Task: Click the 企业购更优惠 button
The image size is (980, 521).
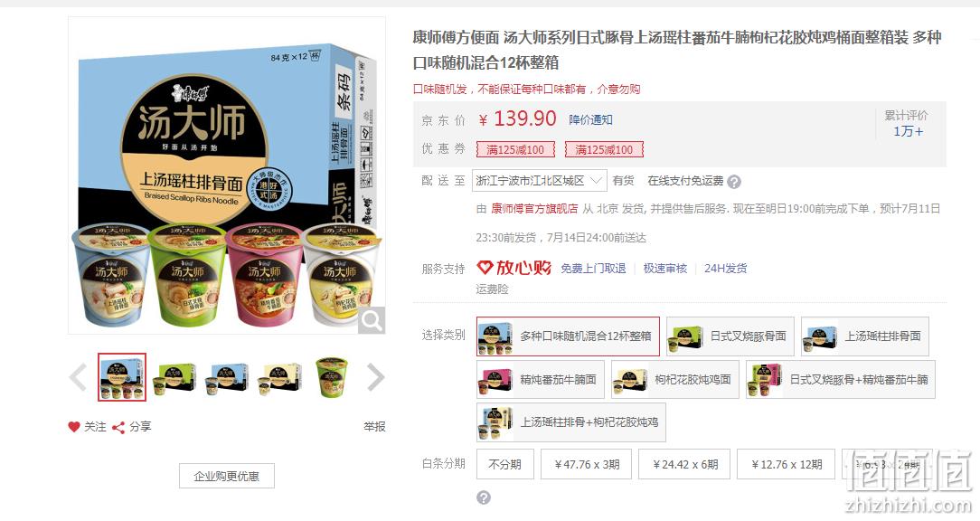Action: 226,476
